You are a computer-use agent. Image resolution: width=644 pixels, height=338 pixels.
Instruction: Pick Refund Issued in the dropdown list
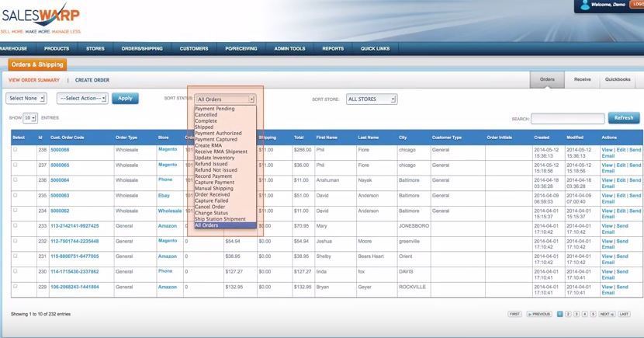pyautogui.click(x=213, y=164)
